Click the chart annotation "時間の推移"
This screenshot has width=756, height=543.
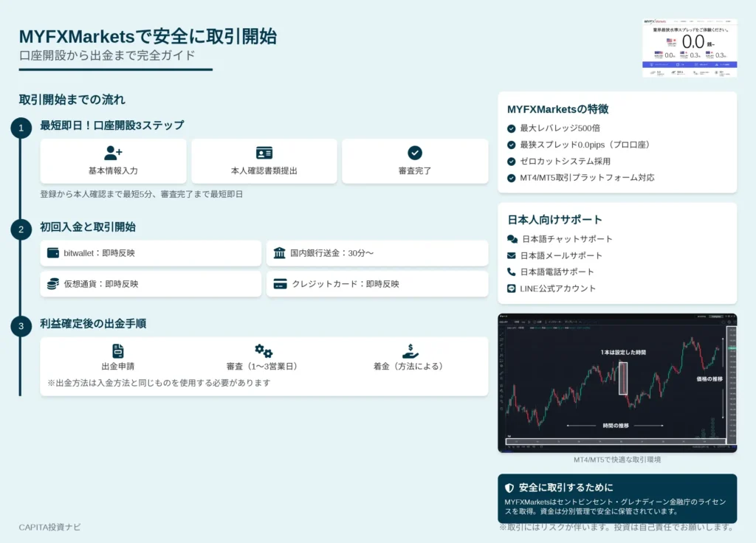(x=616, y=426)
